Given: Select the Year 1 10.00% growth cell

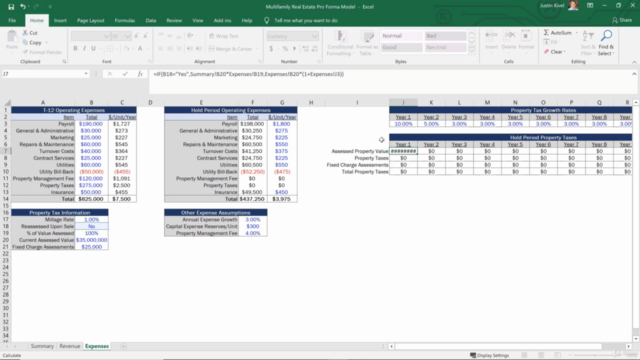Looking at the screenshot, I should pyautogui.click(x=403, y=124).
